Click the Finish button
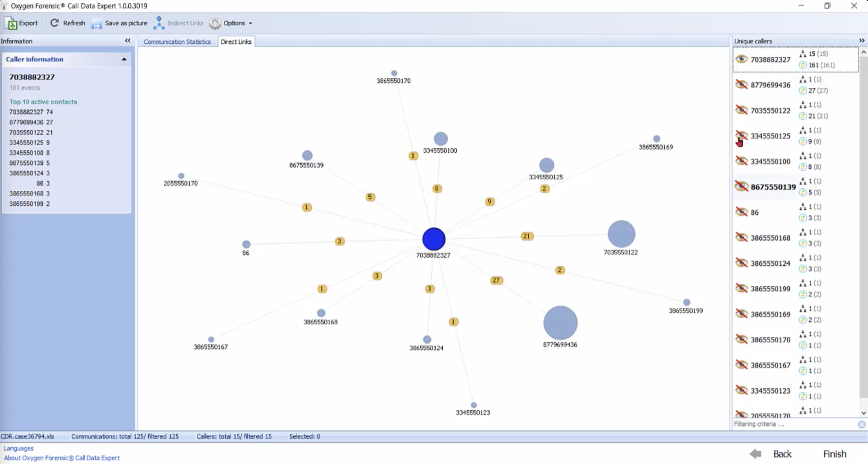 pos(835,454)
